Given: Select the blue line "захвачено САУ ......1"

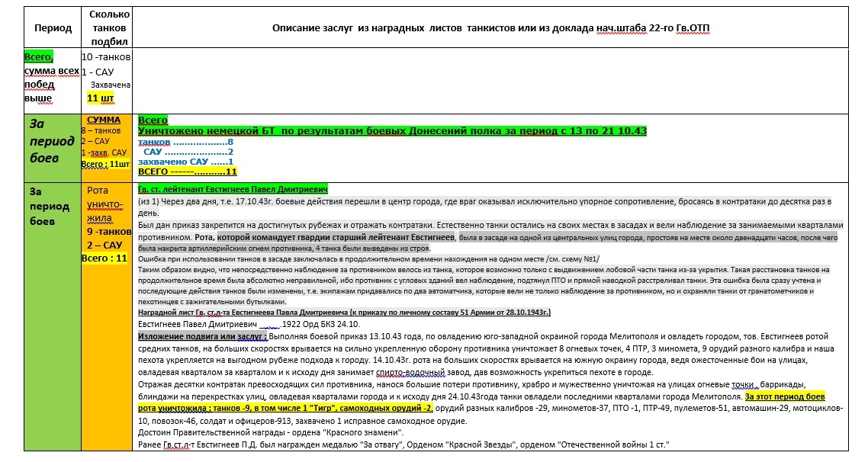Looking at the screenshot, I should (185, 162).
